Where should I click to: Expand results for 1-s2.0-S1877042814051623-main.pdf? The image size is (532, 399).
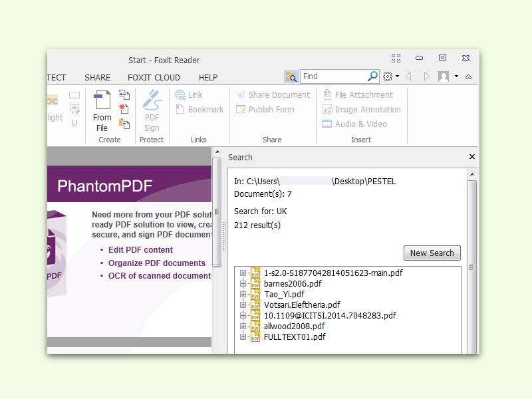click(x=243, y=273)
